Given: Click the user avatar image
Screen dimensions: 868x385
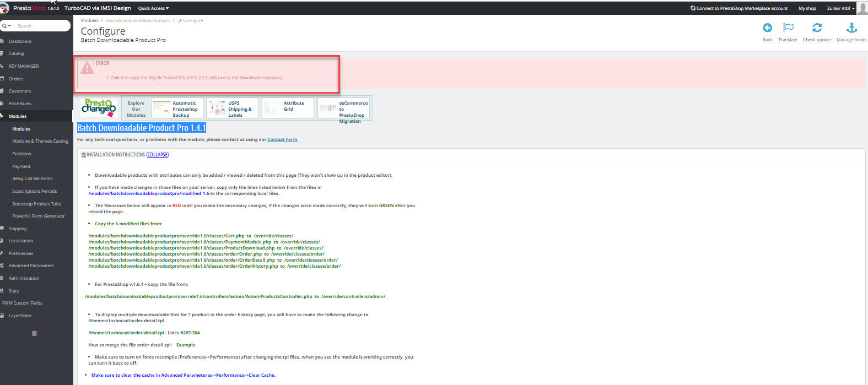Looking at the screenshot, I should [862, 8].
